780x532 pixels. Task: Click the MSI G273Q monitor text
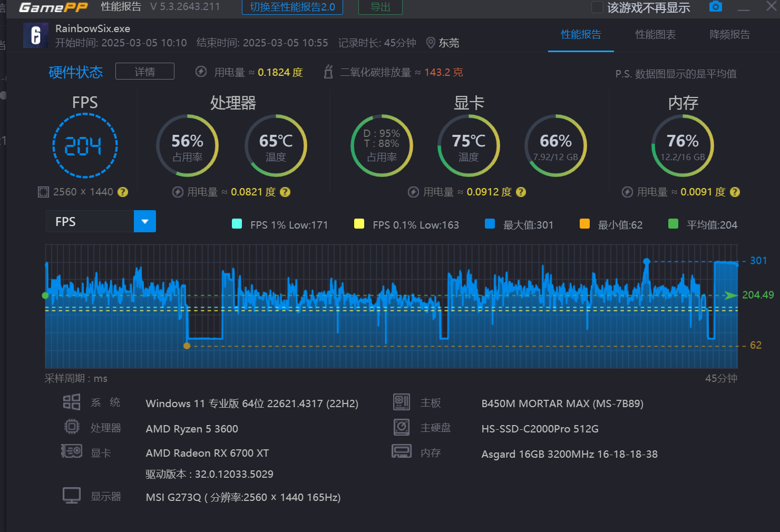pos(243,497)
